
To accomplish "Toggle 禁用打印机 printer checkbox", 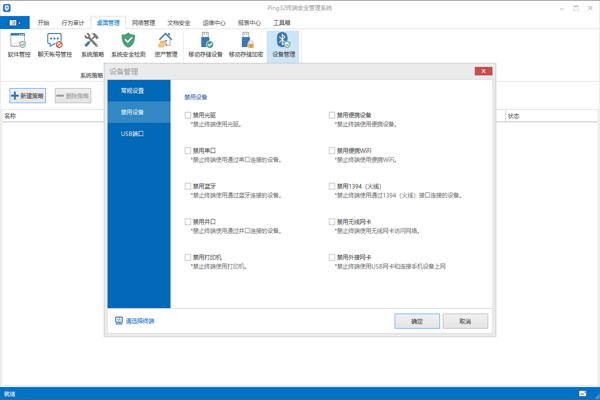I will point(188,257).
